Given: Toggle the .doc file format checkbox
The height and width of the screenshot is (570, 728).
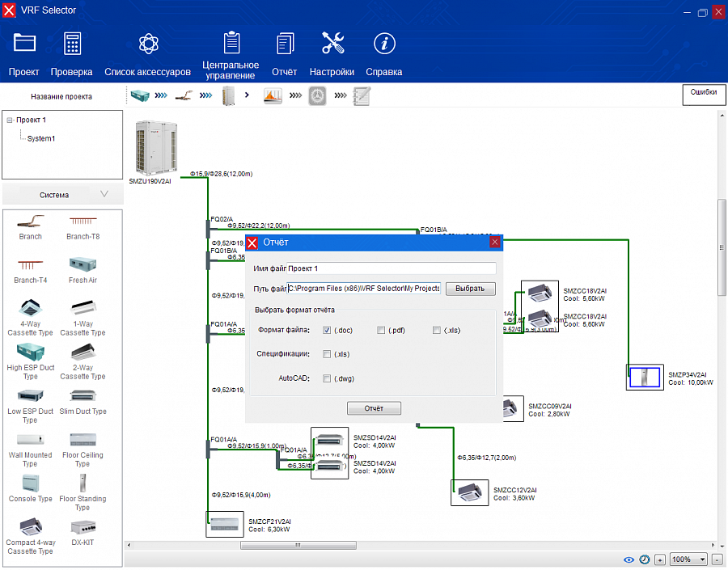Looking at the screenshot, I should pyautogui.click(x=327, y=330).
